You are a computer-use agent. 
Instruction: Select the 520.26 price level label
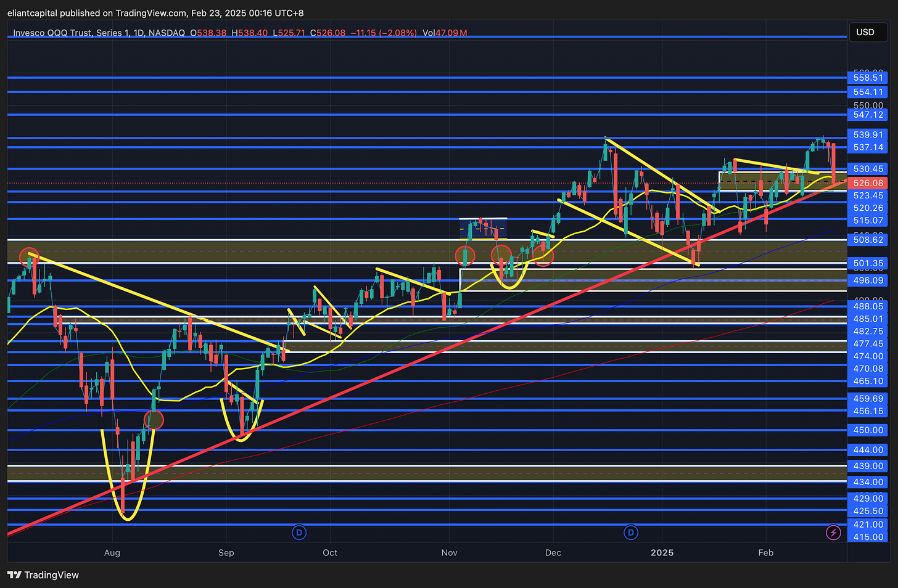tap(868, 208)
